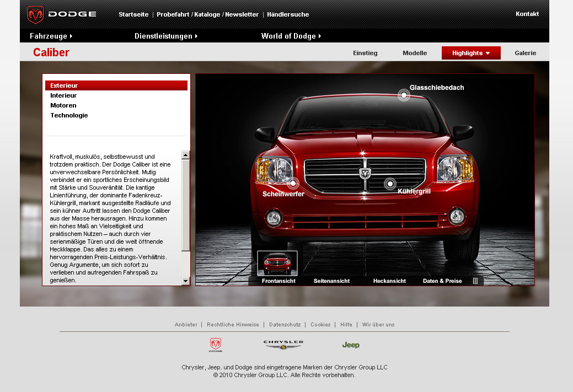This screenshot has height=392, width=573.
Task: Open the Chrysler brand logo in footer
Action: click(x=283, y=345)
